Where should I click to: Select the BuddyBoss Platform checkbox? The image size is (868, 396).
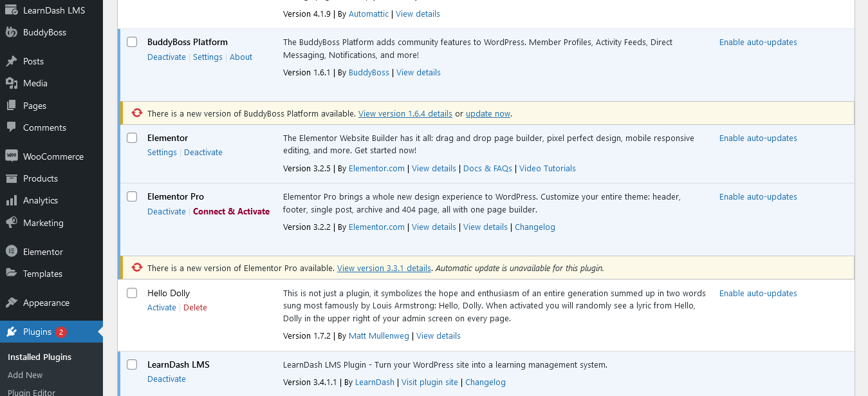coord(132,42)
